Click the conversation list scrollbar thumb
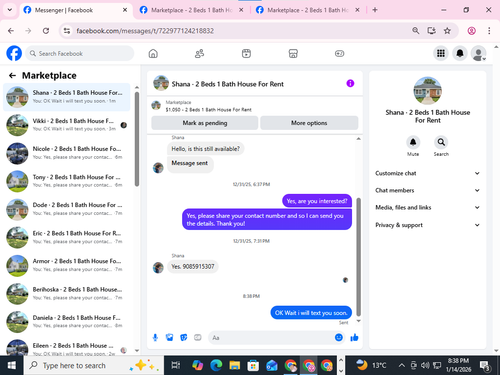 tap(137, 139)
